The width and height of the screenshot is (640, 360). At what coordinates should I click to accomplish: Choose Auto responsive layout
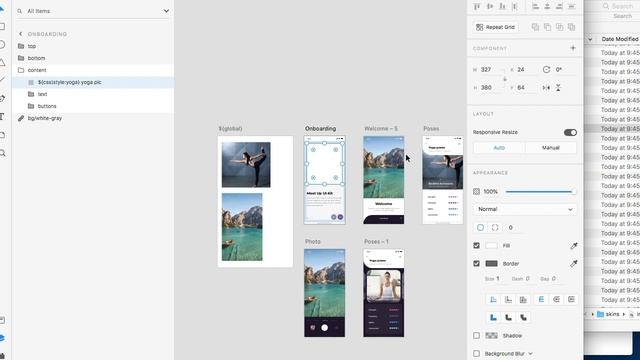(x=499, y=148)
